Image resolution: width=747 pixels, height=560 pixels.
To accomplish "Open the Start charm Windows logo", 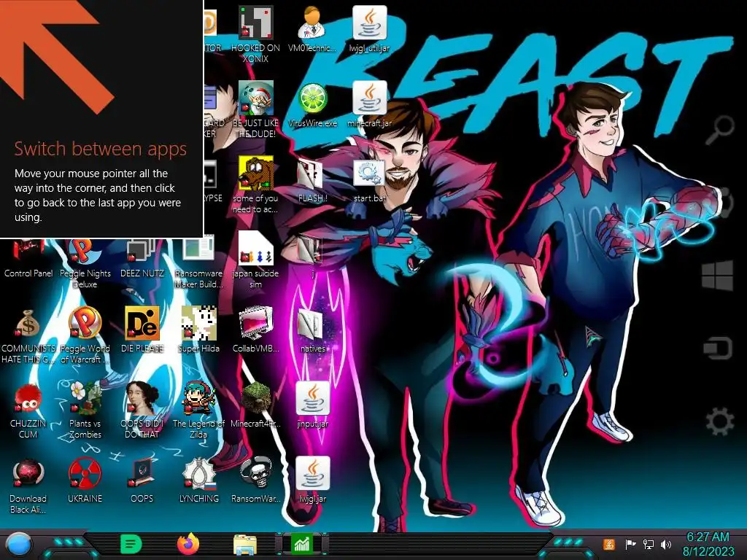I will point(718,276).
